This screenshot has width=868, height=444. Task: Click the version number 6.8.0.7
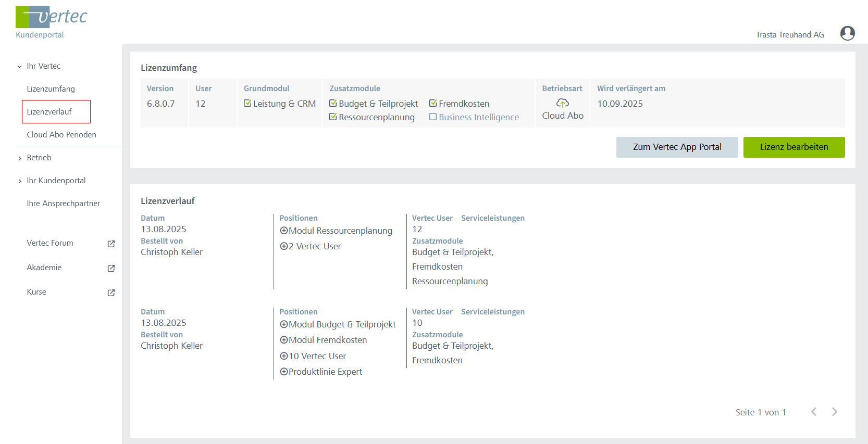coord(161,104)
